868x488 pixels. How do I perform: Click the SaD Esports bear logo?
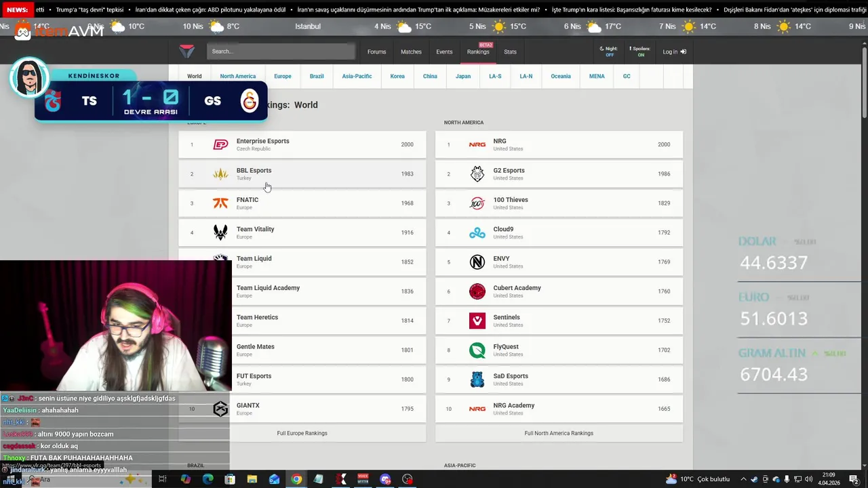[477, 380]
